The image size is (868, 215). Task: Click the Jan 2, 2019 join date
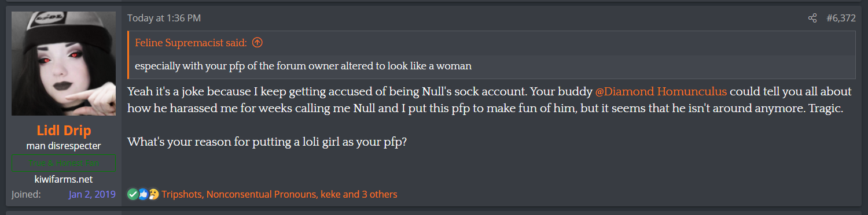point(92,194)
